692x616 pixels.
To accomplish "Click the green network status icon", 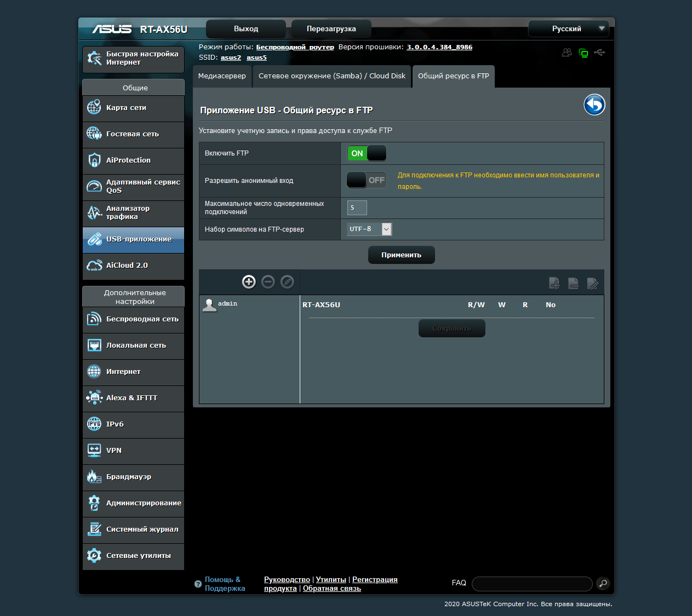I will click(584, 53).
